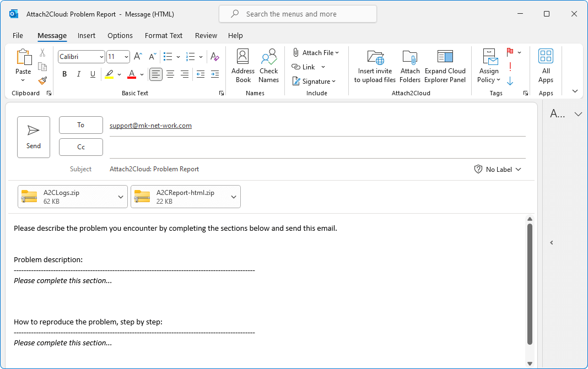Collapse the ribbon with chevron
Viewport: 588px width, 369px height.
pos(575,91)
